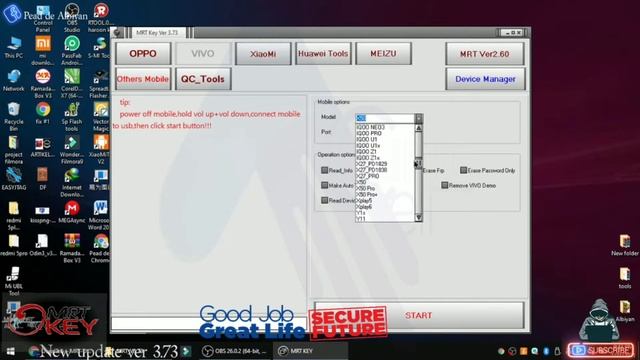Launch MEGAsync desktop shortcut

(72, 212)
